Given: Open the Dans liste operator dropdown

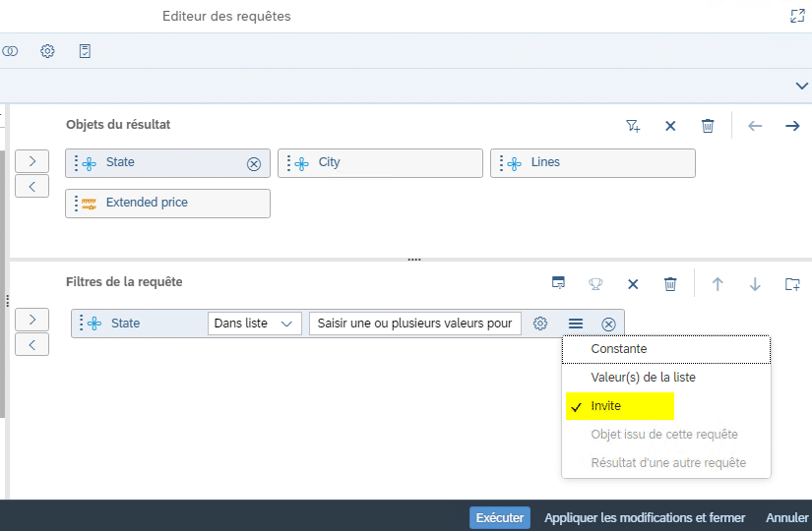Looking at the screenshot, I should (254, 324).
